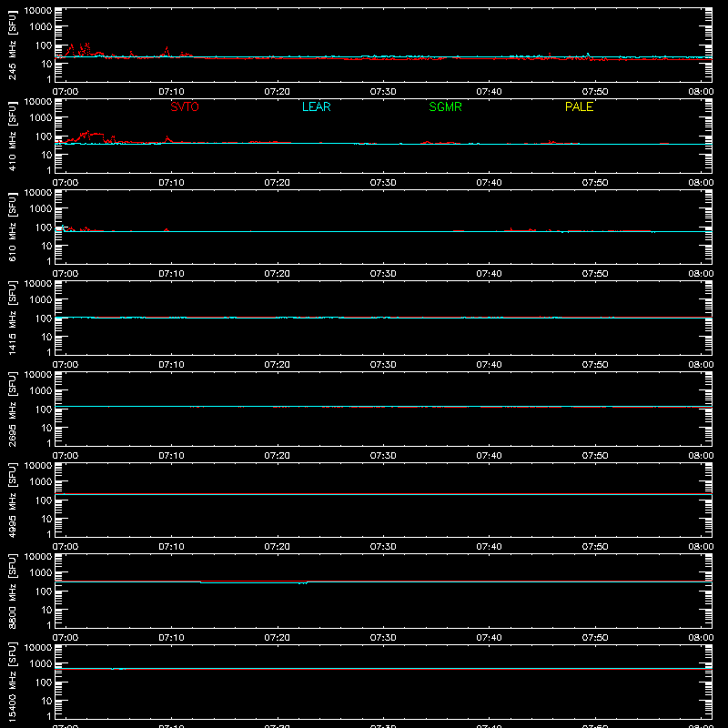Click the 10000 tick label on the 245 MHz panel
This screenshot has width=728, height=728.
pyautogui.click(x=38, y=11)
